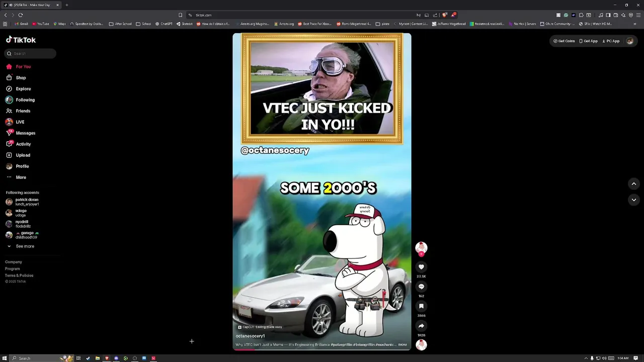Screen dimensions: 644x362
Task: Open the Program footer link
Action: 13,269
